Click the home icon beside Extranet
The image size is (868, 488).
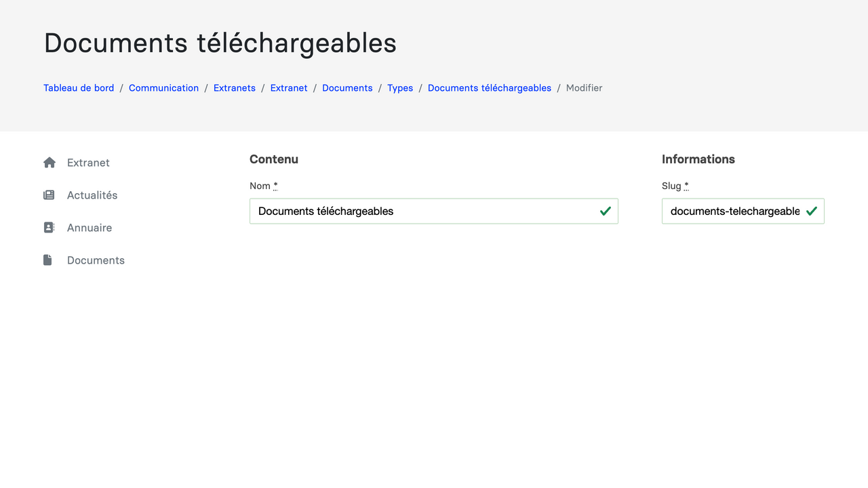pos(49,163)
